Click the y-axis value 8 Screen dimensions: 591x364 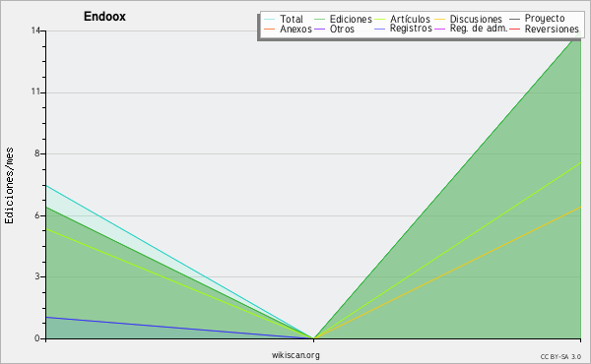click(x=37, y=153)
